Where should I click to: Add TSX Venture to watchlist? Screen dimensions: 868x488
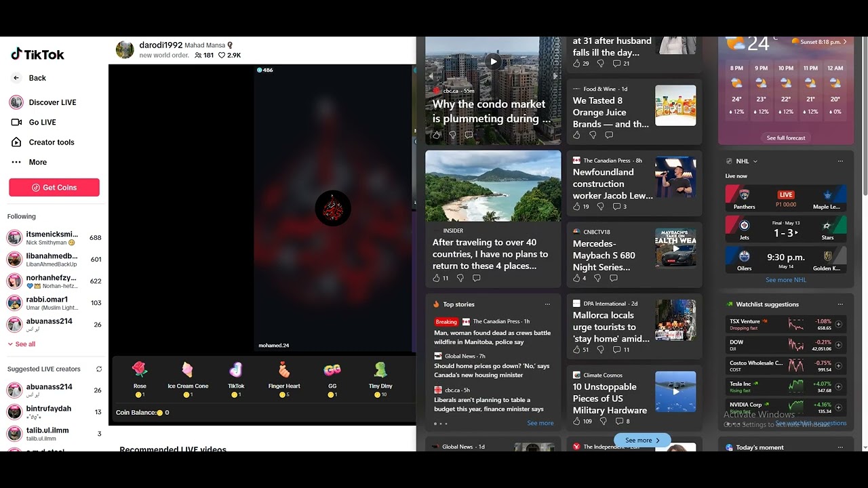coord(839,325)
